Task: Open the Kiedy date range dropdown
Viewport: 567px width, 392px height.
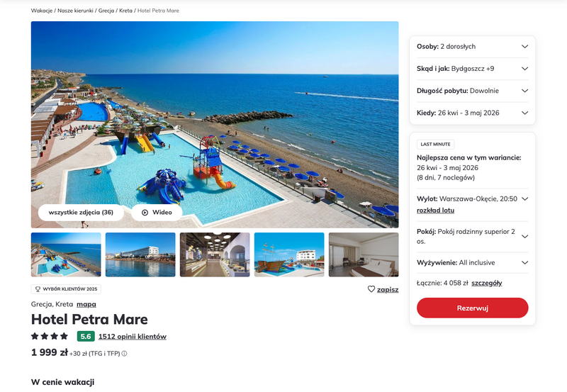Action: [472, 113]
